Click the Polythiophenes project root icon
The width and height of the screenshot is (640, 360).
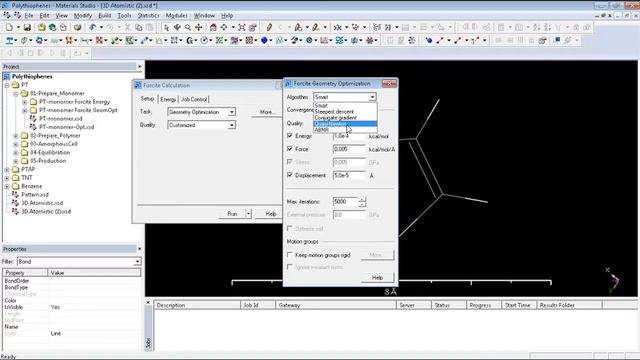tap(7, 76)
